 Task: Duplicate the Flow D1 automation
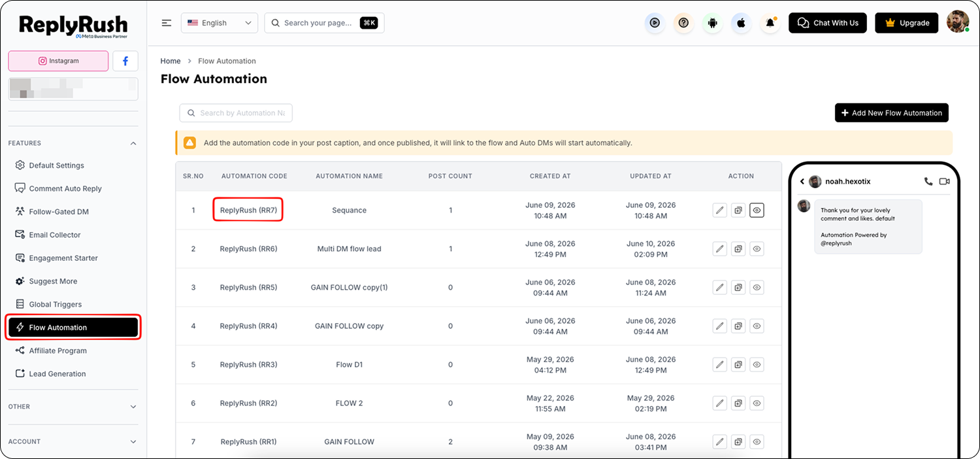tap(738, 365)
